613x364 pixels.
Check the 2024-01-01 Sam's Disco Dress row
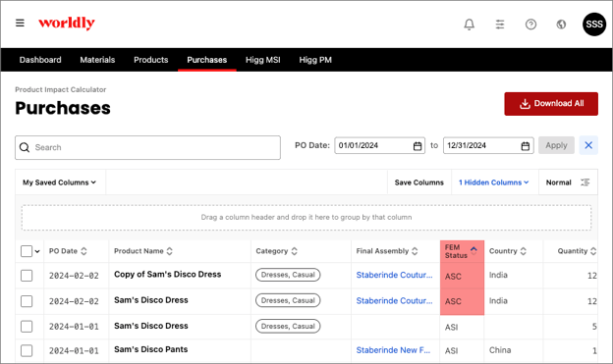coord(27,326)
